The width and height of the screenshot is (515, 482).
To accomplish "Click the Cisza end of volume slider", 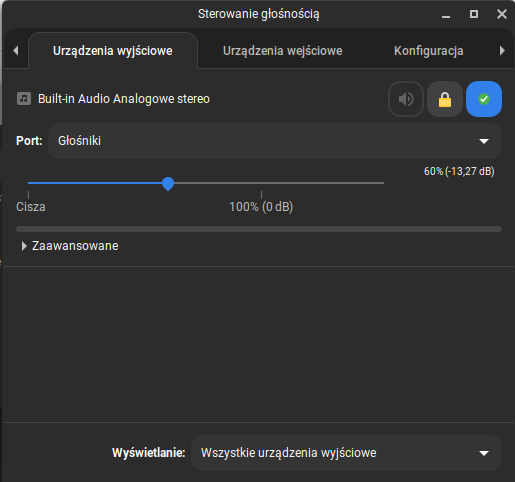I will point(31,207).
